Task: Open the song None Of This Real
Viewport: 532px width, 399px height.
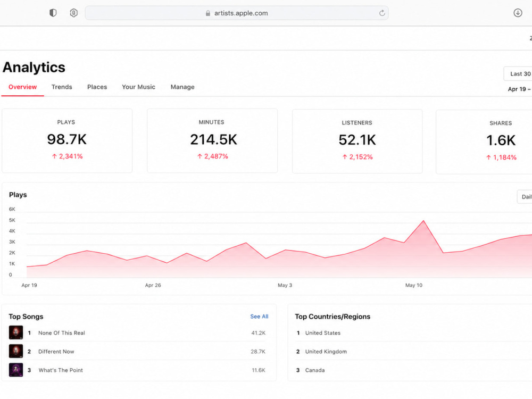Action: 62,333
